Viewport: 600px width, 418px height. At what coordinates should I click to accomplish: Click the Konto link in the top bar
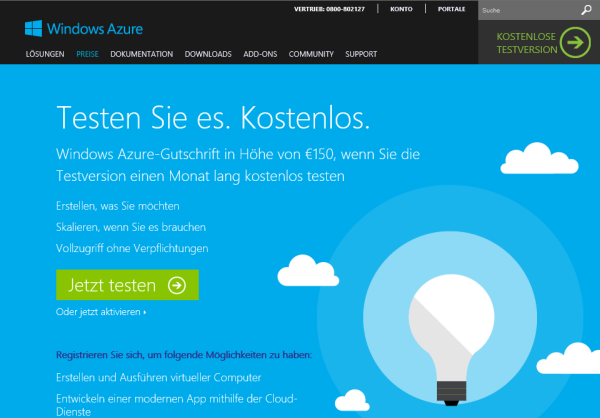pos(401,9)
